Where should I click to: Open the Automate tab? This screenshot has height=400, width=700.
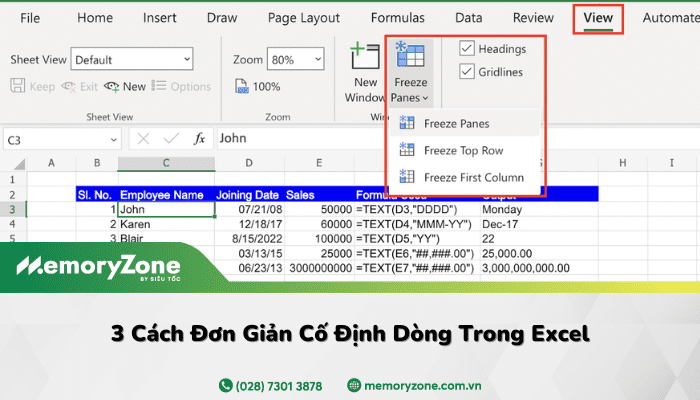[x=671, y=18]
